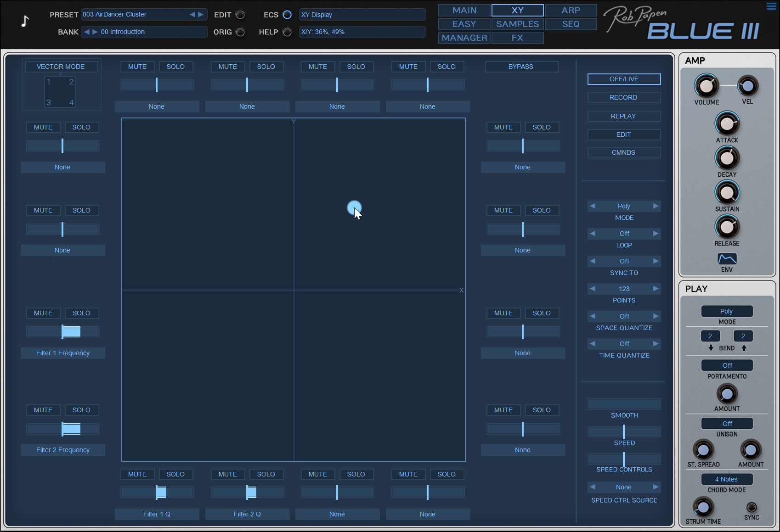
Task: Increase POINTS value with right arrow
Action: 656,289
